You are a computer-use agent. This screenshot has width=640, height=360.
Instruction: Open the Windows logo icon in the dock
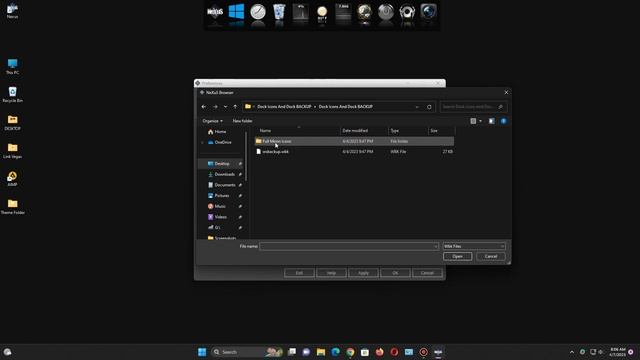point(236,12)
